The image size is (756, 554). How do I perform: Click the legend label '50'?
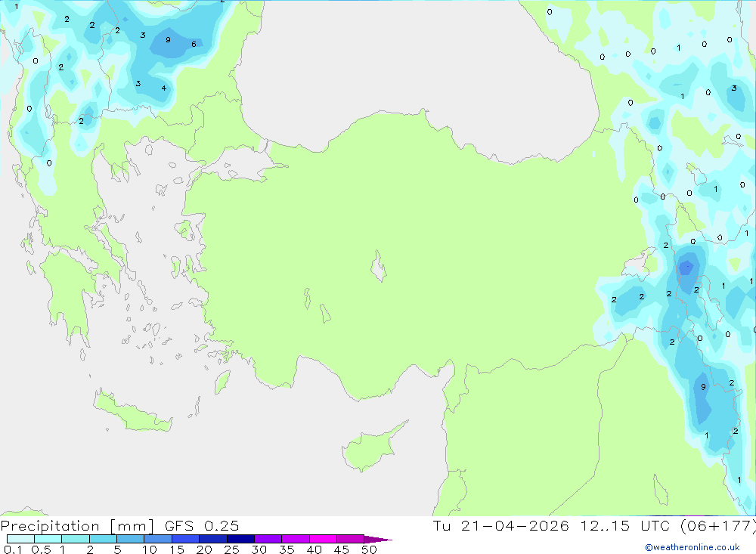point(369,549)
